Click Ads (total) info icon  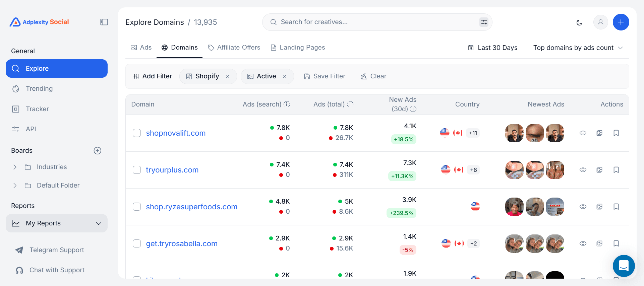350,104
